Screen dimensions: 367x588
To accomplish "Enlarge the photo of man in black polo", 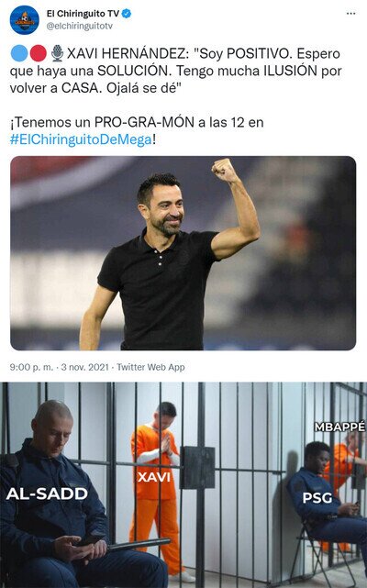I will click(x=183, y=253).
